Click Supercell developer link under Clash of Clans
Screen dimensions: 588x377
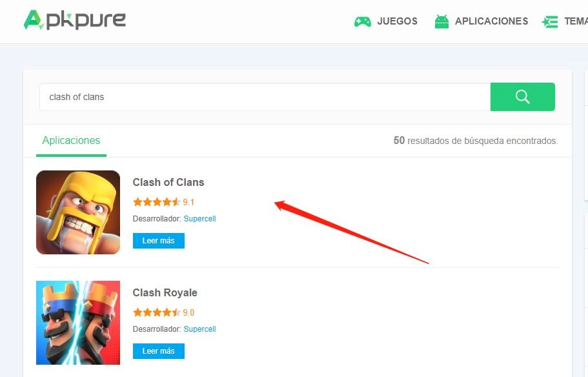(199, 219)
